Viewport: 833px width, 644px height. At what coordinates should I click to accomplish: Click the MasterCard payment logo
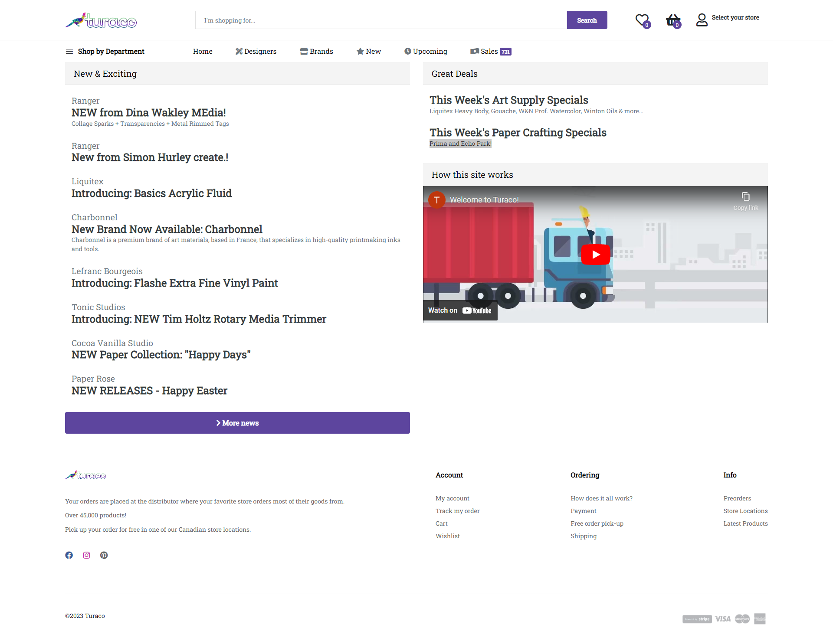pos(742,619)
